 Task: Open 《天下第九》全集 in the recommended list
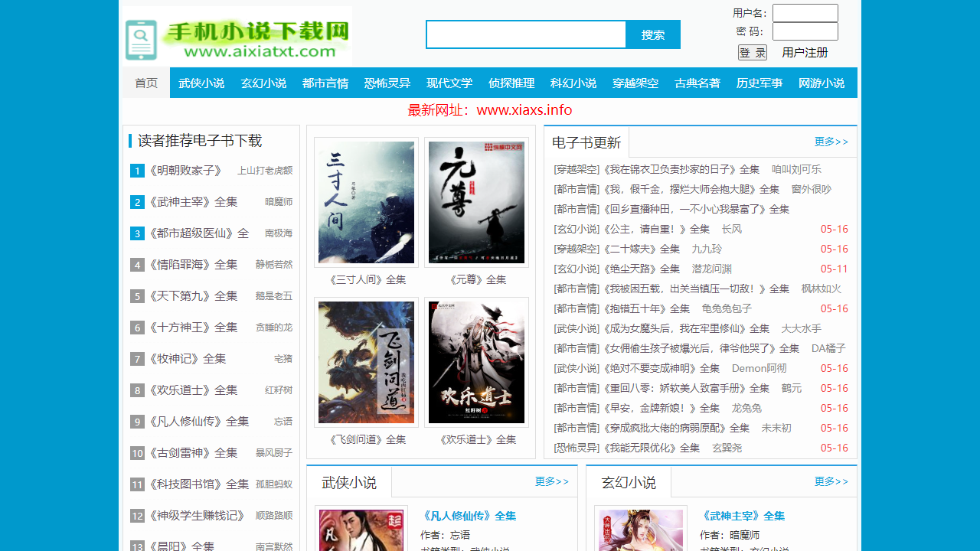click(193, 296)
